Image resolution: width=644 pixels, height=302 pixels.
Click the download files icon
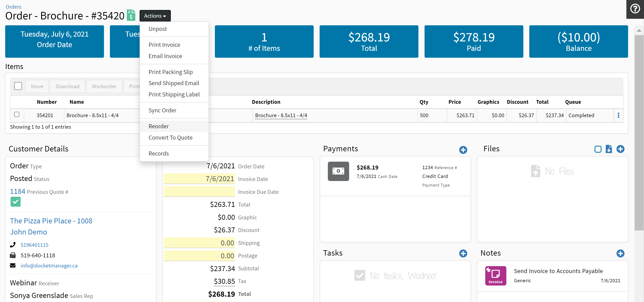[x=609, y=149]
